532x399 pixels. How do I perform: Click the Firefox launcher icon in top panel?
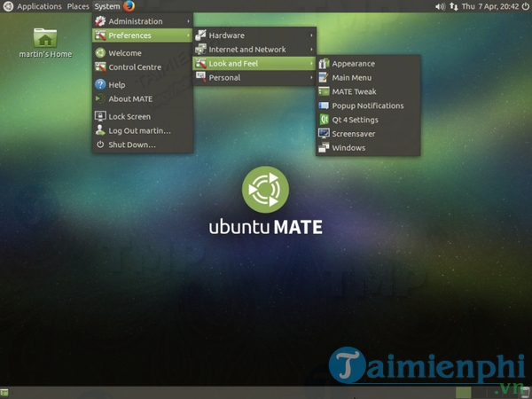coord(129,6)
